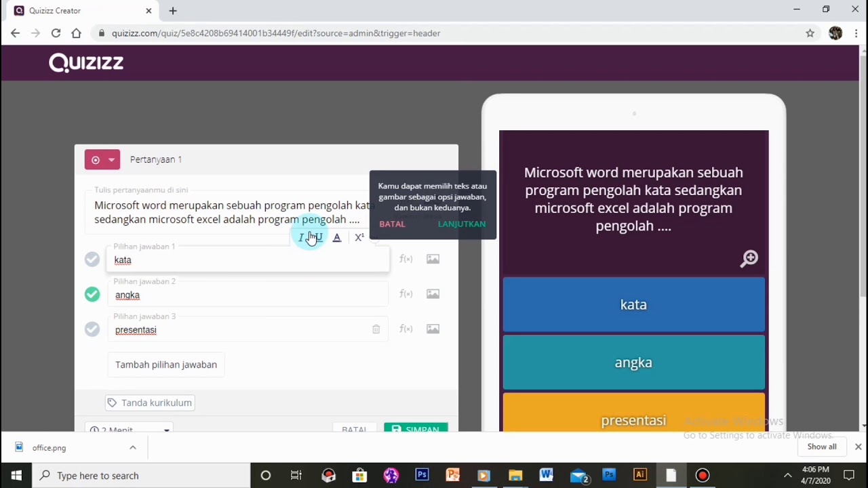This screenshot has height=488, width=868.
Task: Insert image in answer option 1
Action: (433, 259)
